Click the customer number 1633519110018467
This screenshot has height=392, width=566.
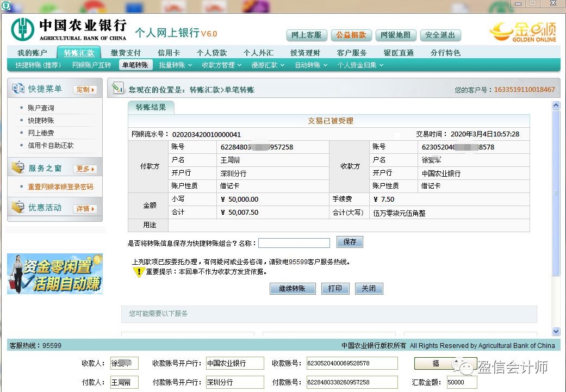(x=525, y=90)
